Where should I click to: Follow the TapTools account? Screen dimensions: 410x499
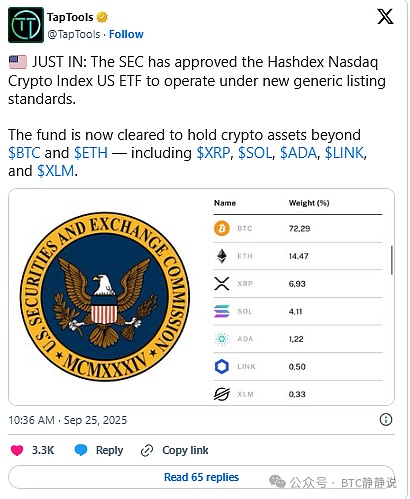click(126, 34)
